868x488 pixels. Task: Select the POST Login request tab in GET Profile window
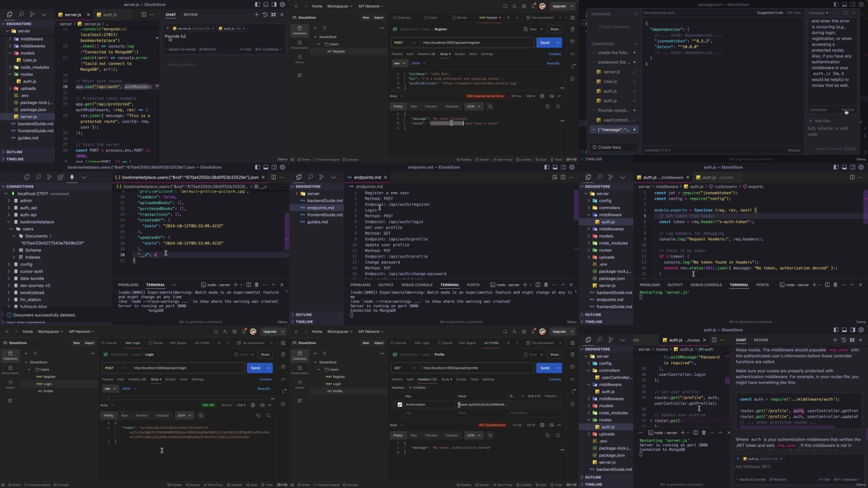422,343
